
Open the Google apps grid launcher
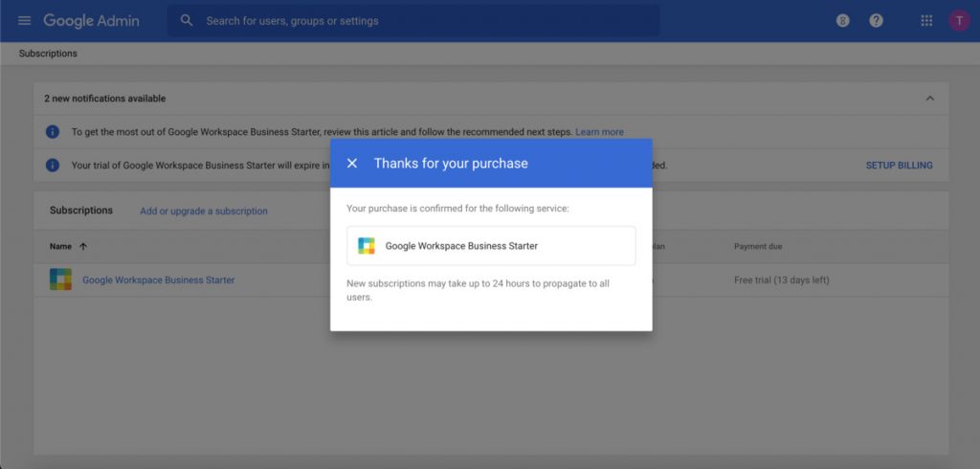point(926,21)
